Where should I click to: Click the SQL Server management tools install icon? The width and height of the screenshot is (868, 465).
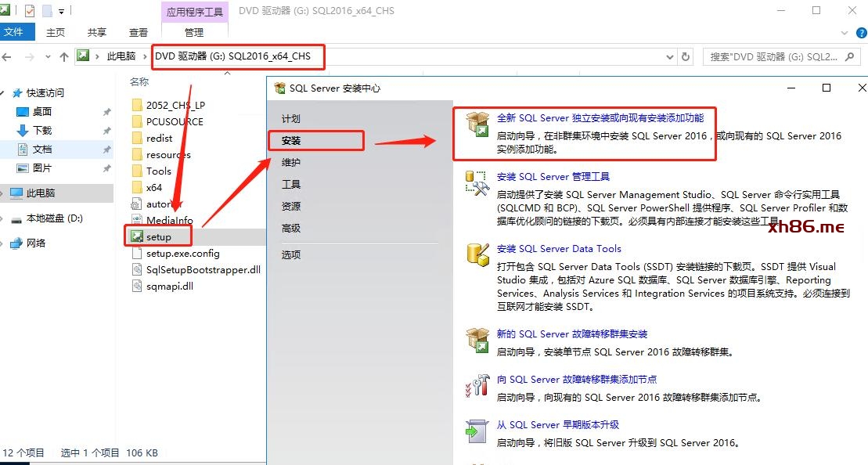pyautogui.click(x=477, y=183)
